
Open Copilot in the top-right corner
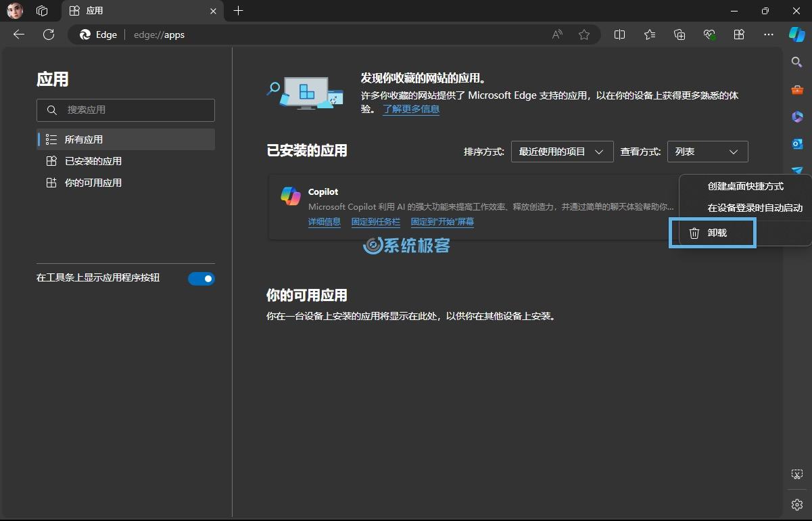[x=797, y=35]
